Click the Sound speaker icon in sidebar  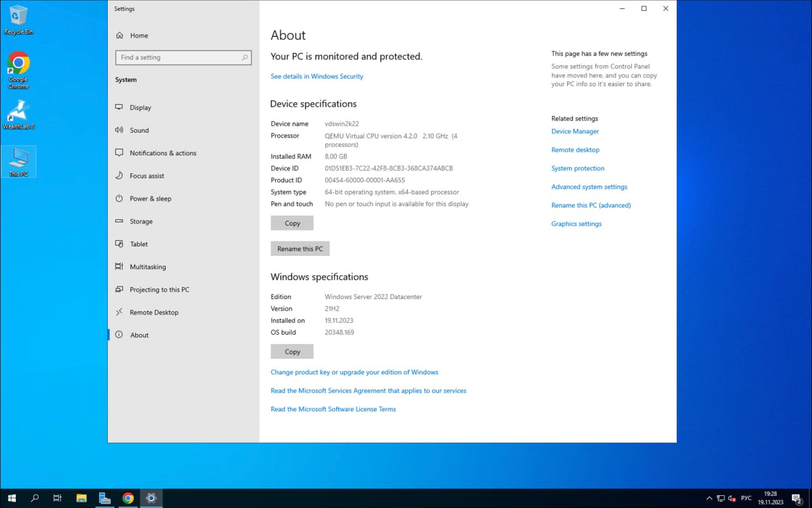(x=119, y=130)
